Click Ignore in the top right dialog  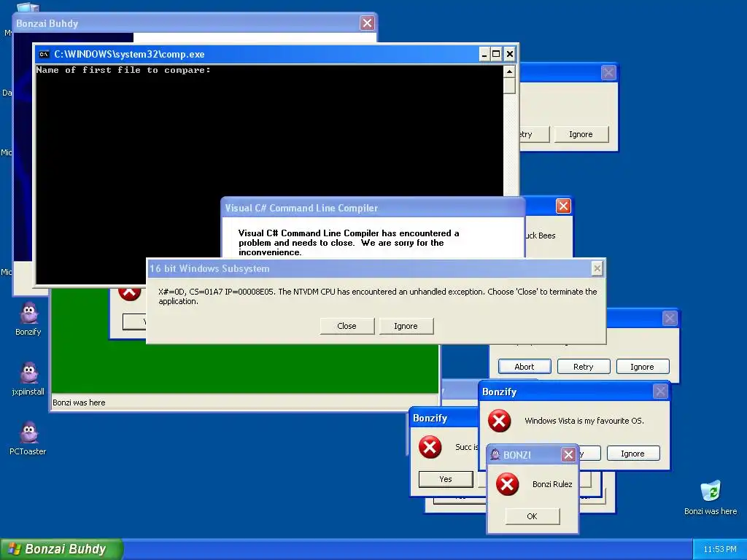[x=581, y=134]
